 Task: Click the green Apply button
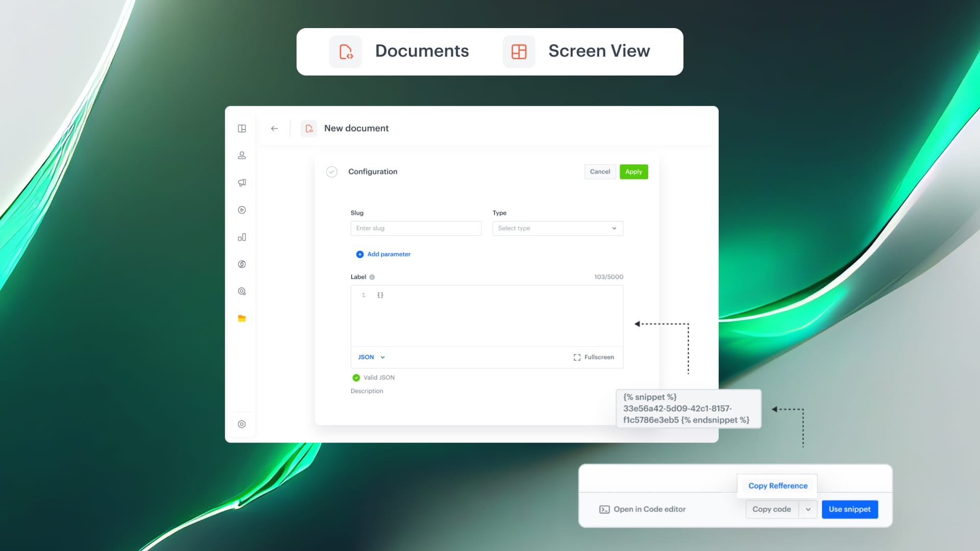coord(633,172)
